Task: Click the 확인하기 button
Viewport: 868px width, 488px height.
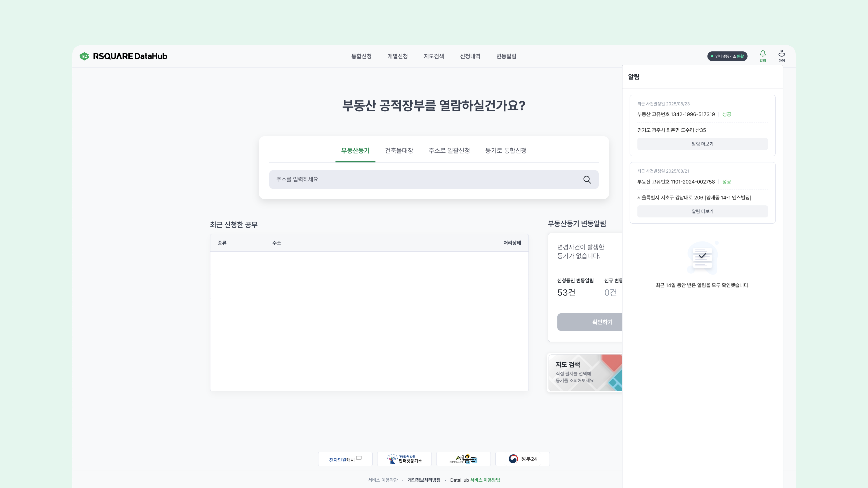Action: (x=590, y=322)
